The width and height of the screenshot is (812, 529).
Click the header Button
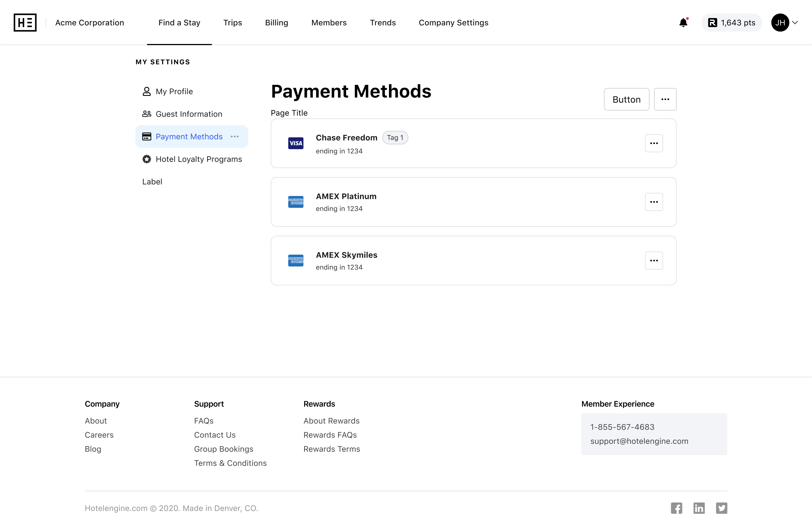click(626, 99)
